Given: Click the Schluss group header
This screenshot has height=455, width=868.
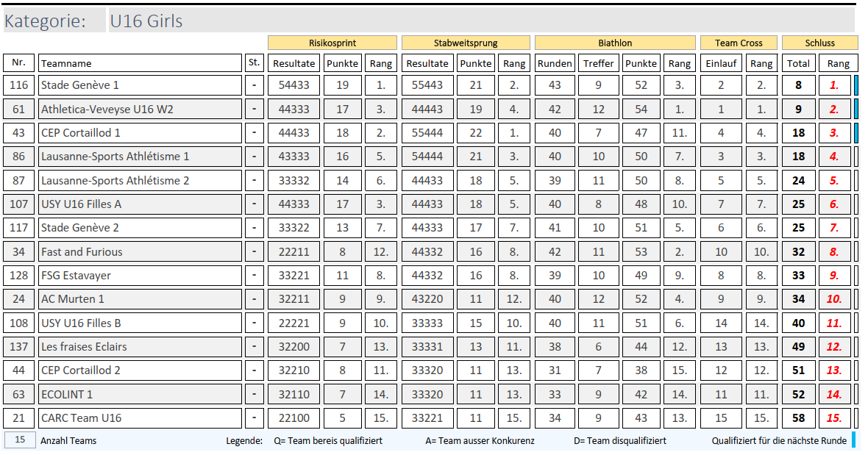Looking at the screenshot, I should [819, 43].
